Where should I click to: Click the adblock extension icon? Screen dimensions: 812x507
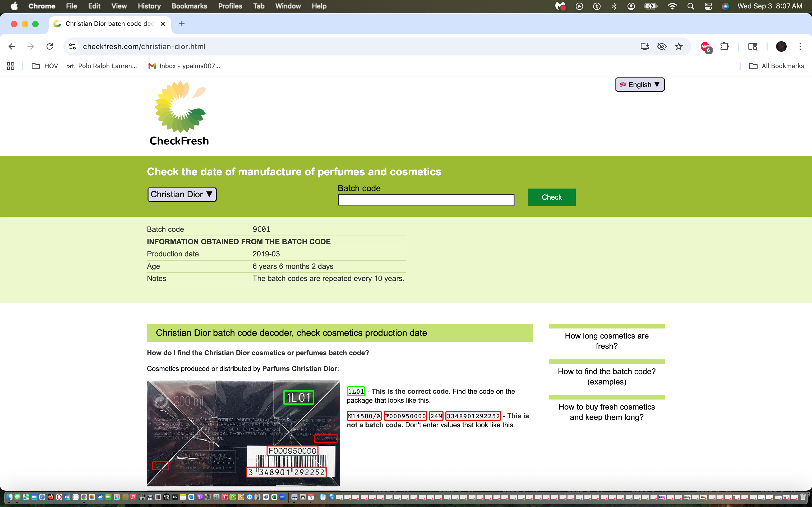point(706,47)
